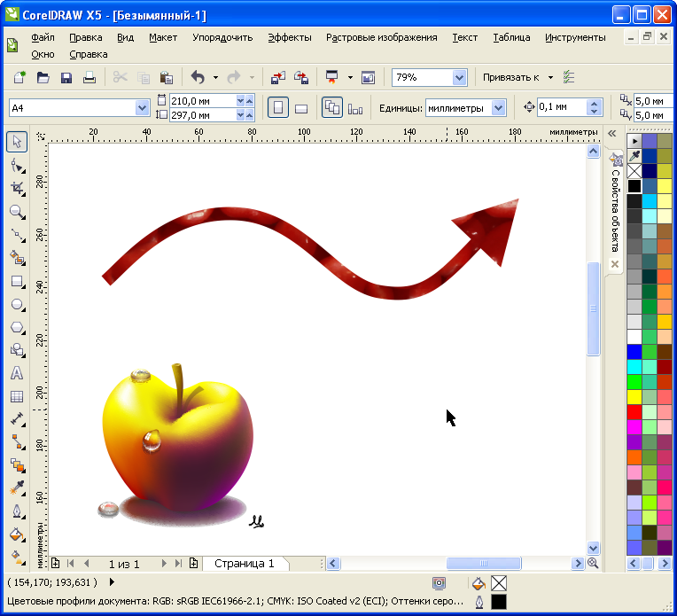Collapse the docker with double chevron
677x616 pixels.
tap(611, 134)
